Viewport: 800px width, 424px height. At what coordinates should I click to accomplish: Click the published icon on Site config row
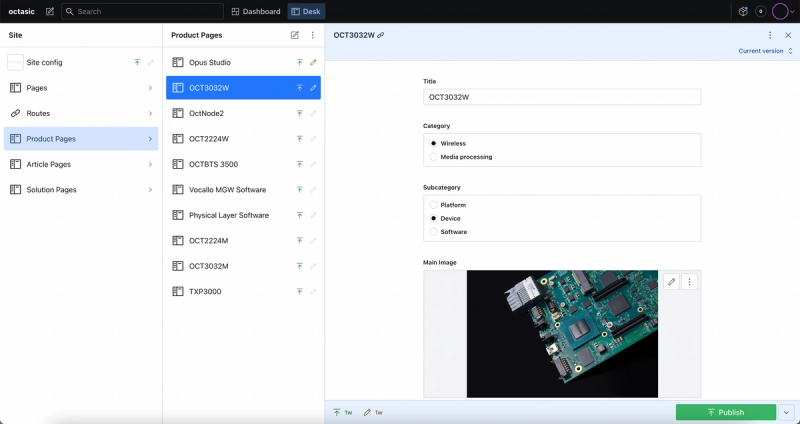coord(137,62)
